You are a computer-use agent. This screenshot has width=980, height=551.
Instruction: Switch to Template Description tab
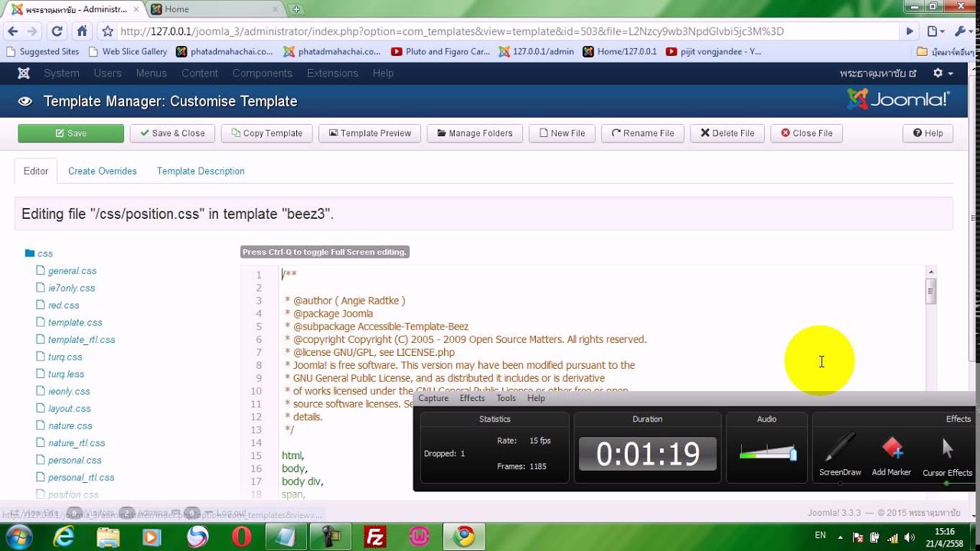[x=201, y=171]
